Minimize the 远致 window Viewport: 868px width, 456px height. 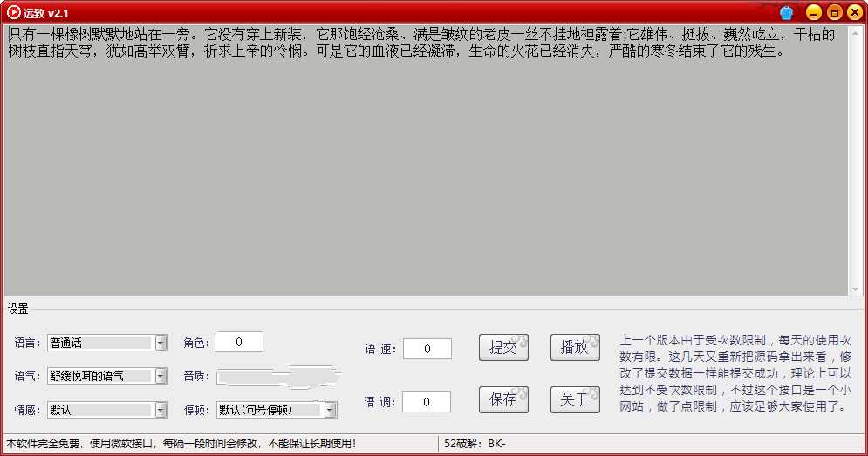click(813, 12)
